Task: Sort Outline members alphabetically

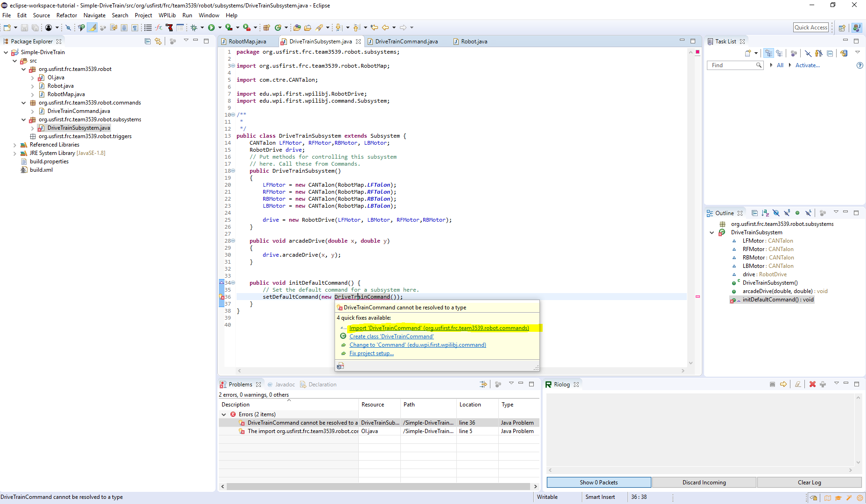Action: (765, 213)
